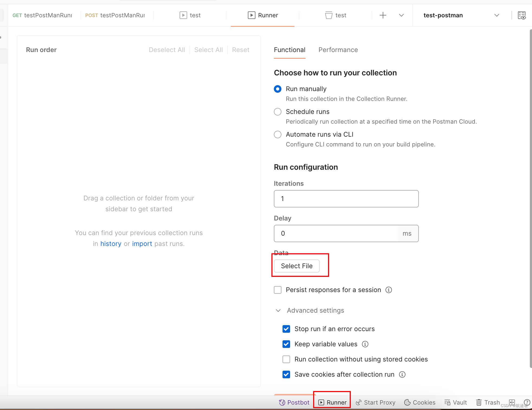532x410 pixels.
Task: Select the Schedule runs radio option
Action: click(278, 112)
